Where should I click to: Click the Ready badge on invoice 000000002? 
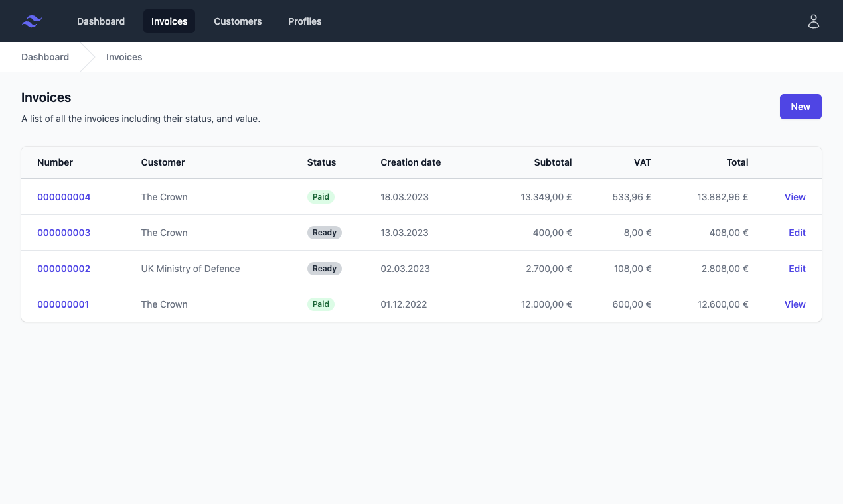point(325,269)
